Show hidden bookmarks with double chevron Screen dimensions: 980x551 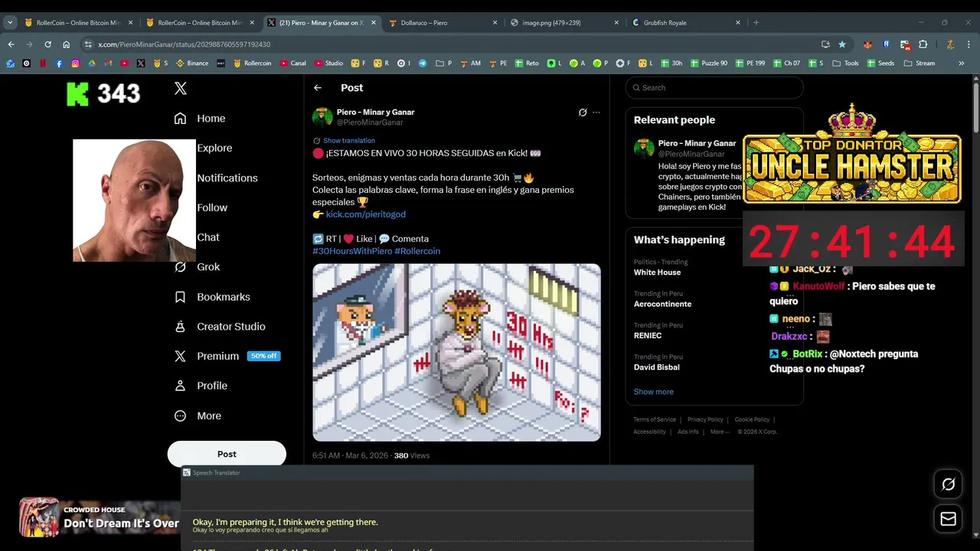[x=962, y=64]
